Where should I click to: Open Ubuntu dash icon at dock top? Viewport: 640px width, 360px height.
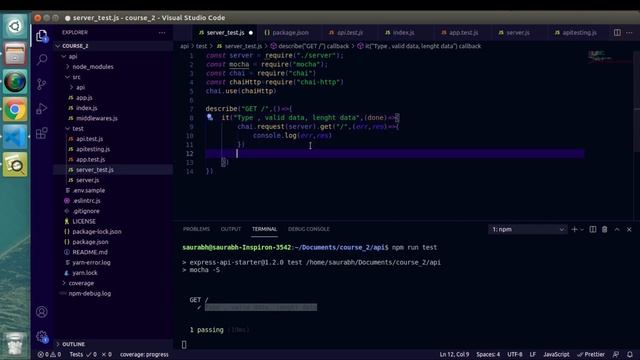click(x=15, y=26)
